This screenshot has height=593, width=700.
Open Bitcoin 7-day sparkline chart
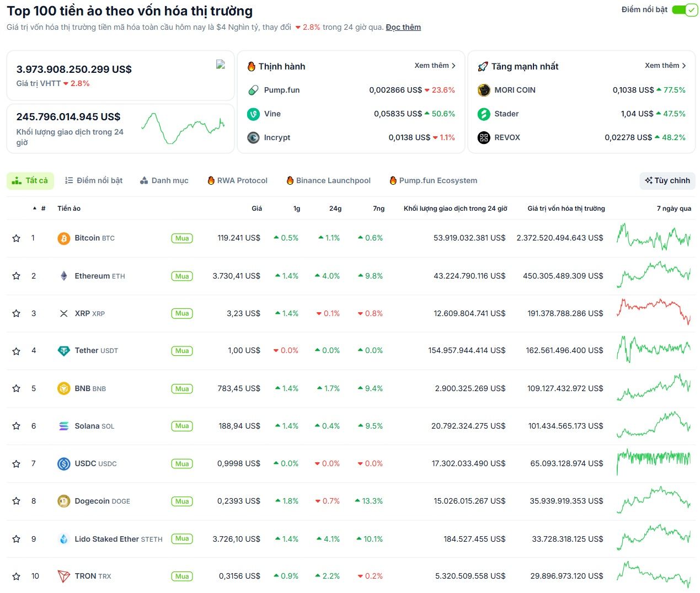654,237
